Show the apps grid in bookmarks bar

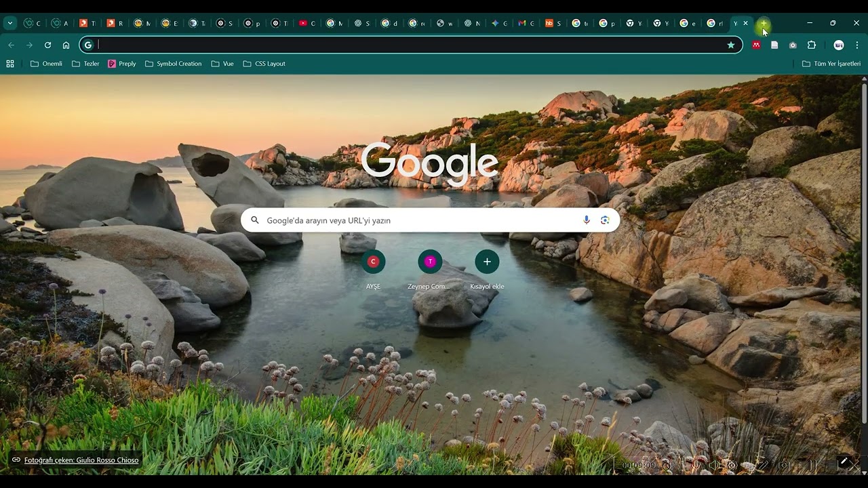[x=10, y=64]
